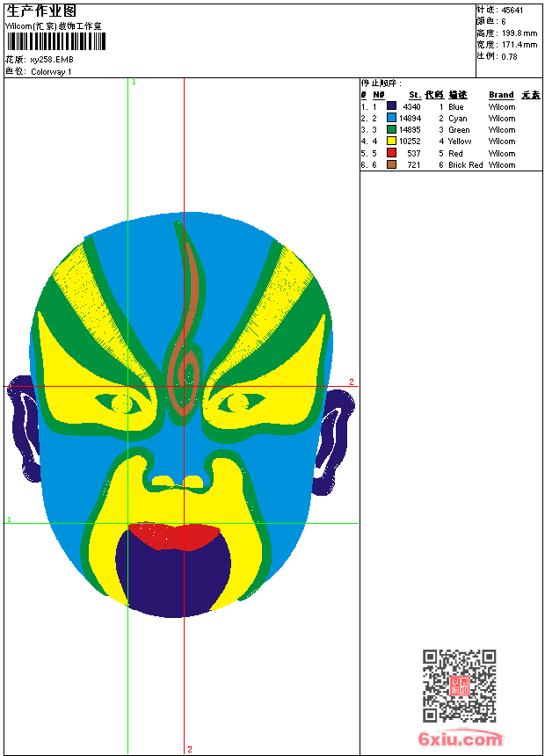Image resolution: width=545 pixels, height=756 pixels.
Task: Click green marker 1 on the vertical guide line
Action: 134,83
